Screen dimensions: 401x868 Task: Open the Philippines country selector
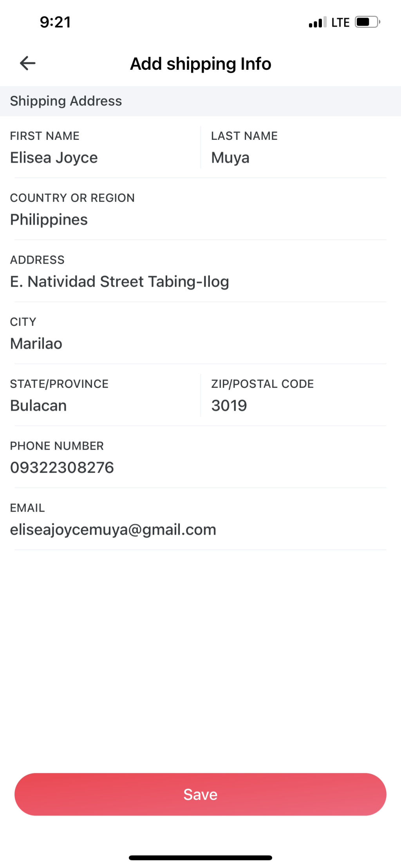[x=49, y=220]
